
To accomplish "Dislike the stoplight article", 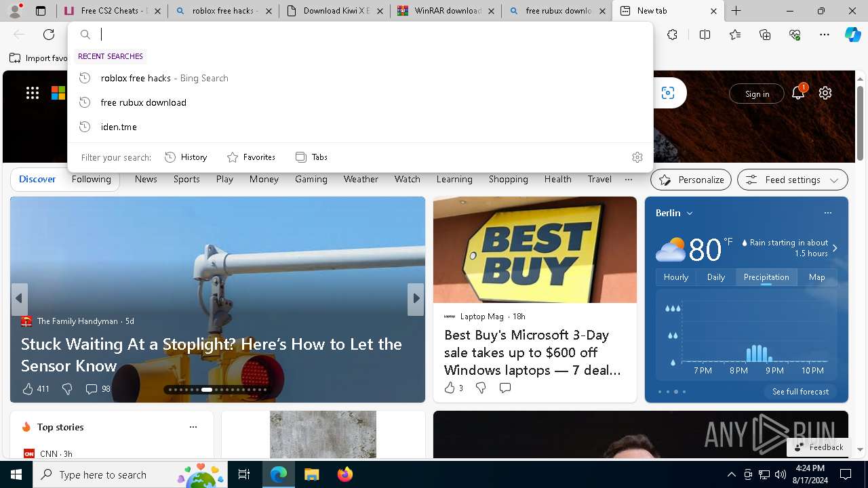I will 67,388.
